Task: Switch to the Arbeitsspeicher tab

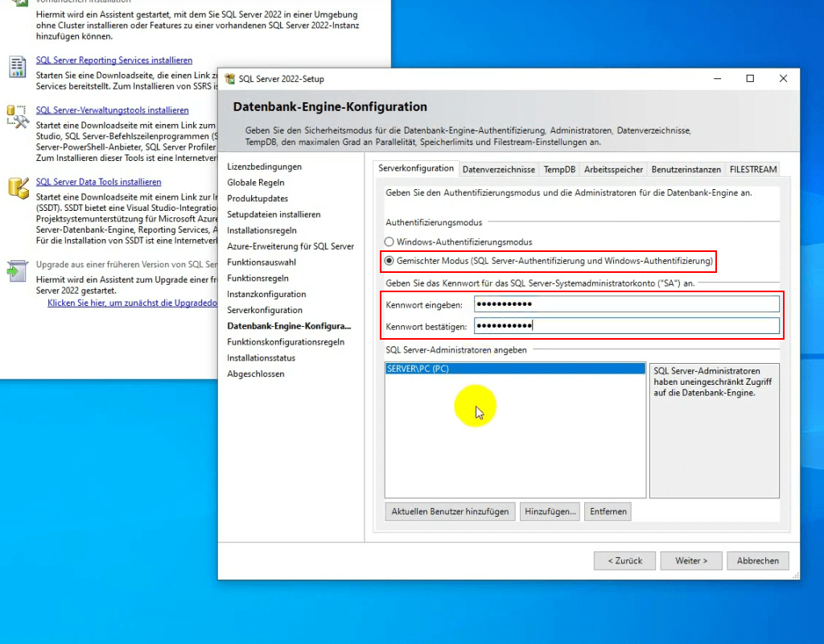Action: tap(613, 169)
